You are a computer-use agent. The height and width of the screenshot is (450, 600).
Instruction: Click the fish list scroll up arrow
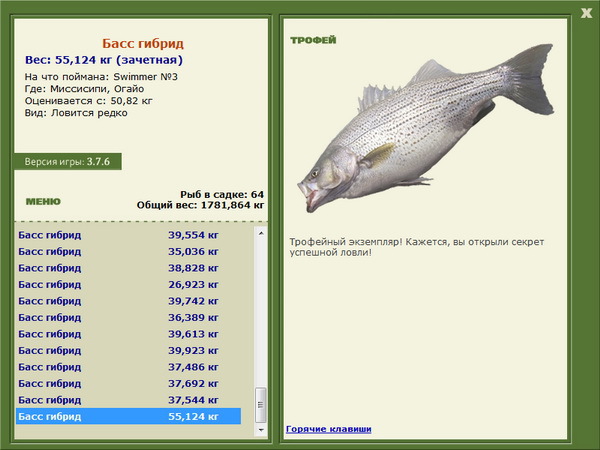[261, 233]
